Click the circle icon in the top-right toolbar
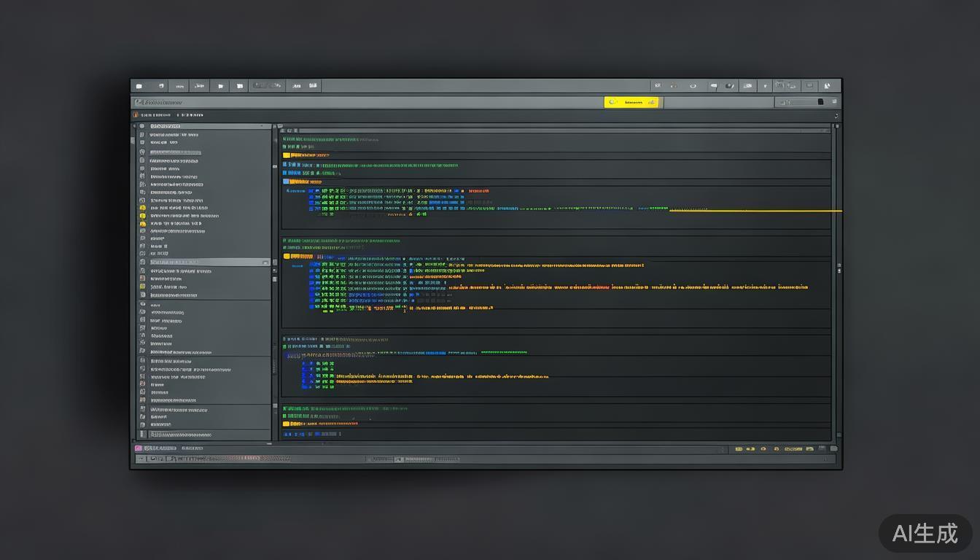This screenshot has height=560, width=980. point(693,86)
